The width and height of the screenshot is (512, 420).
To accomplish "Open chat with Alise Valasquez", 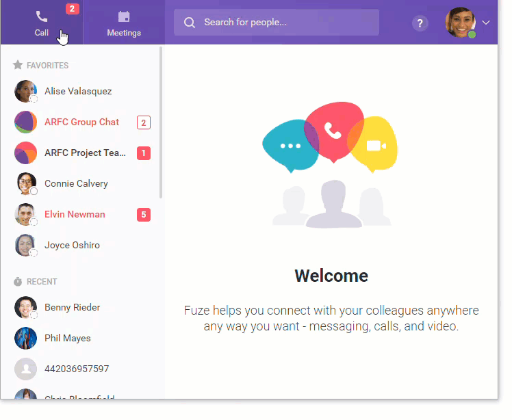I will point(81,91).
